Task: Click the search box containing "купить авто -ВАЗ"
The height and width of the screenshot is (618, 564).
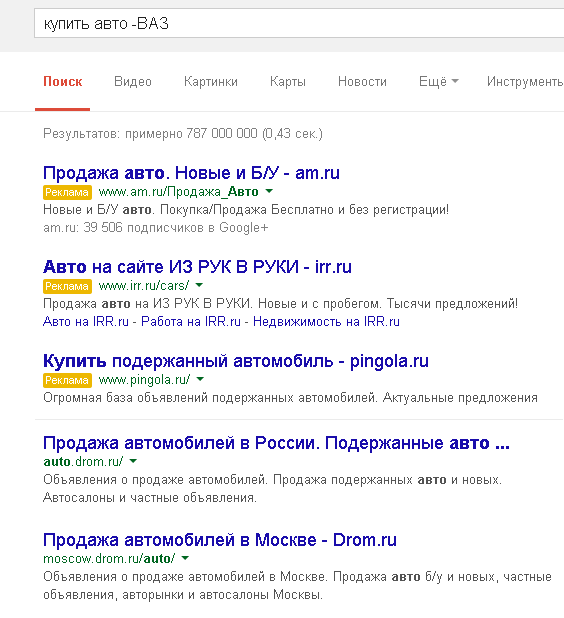Action: tap(299, 24)
